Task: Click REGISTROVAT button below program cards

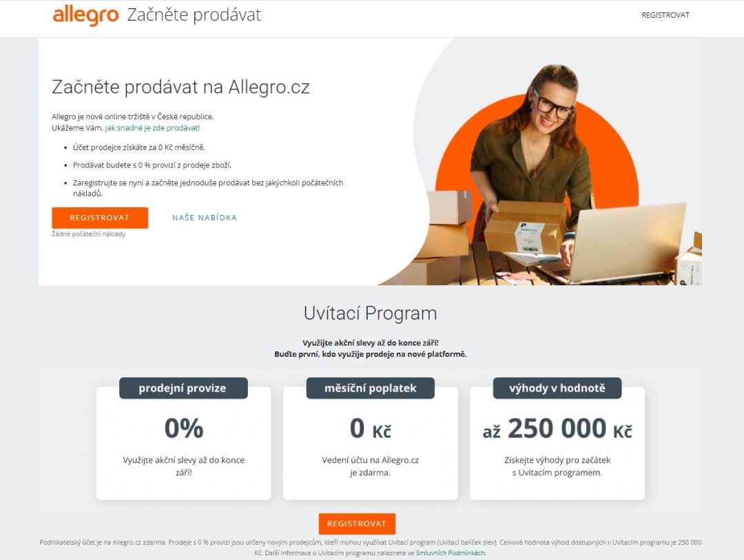Action: pos(357,523)
